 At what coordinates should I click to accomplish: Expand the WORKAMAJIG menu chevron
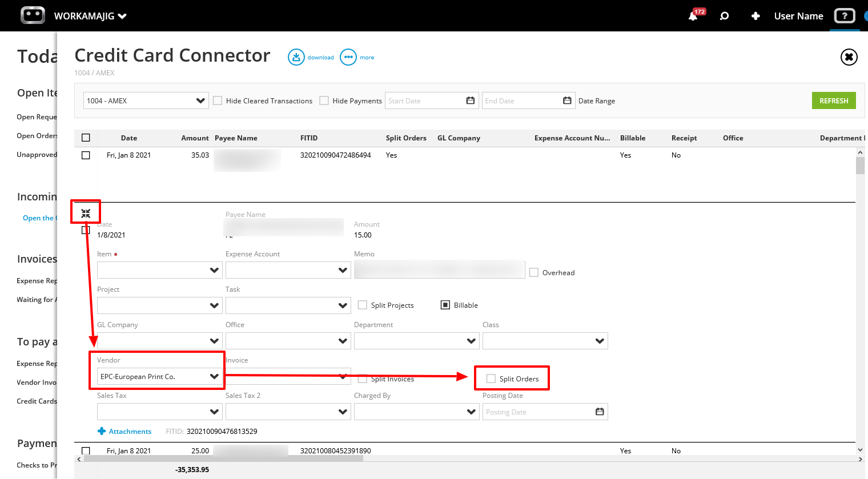[x=122, y=16]
